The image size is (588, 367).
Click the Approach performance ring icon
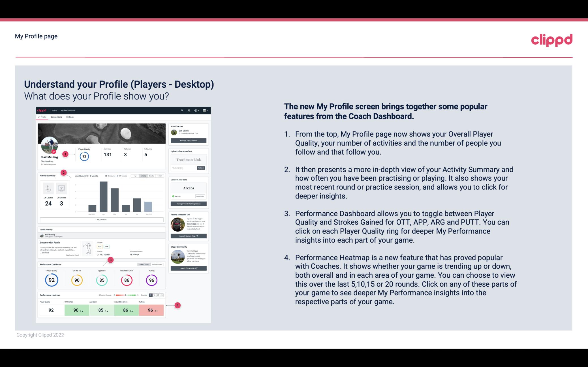pos(101,279)
